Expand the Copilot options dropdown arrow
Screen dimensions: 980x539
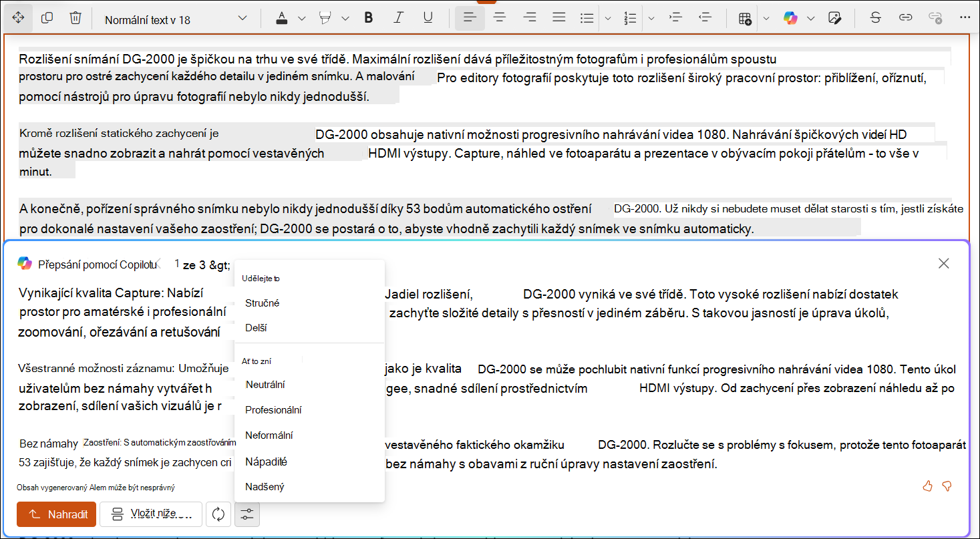(x=811, y=19)
